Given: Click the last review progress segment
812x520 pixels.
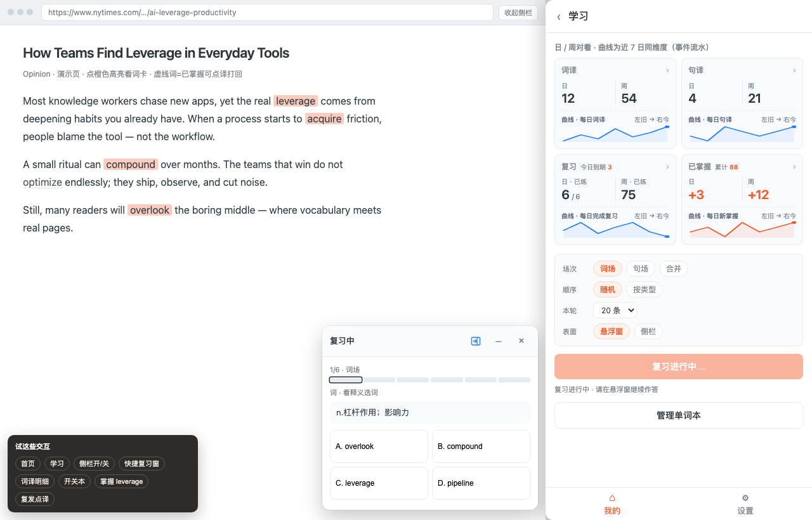Looking at the screenshot, I should click(x=514, y=380).
